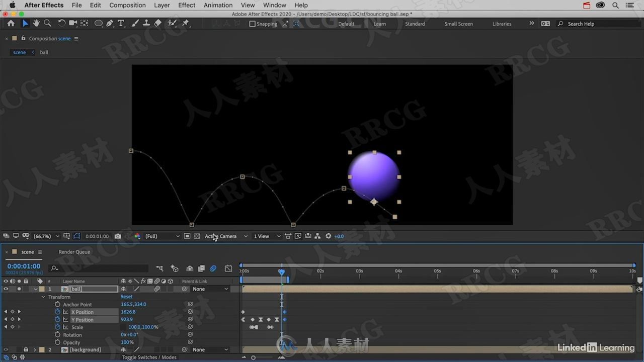
Task: Click the Search Help field
Action: point(598,24)
